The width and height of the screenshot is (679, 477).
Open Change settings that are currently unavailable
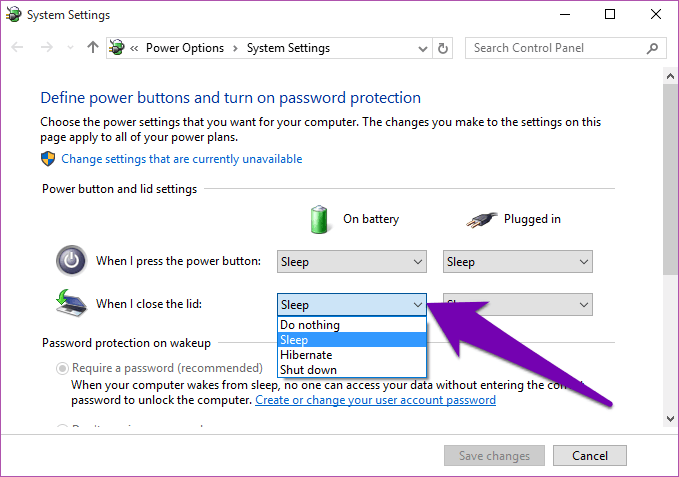coord(181,159)
